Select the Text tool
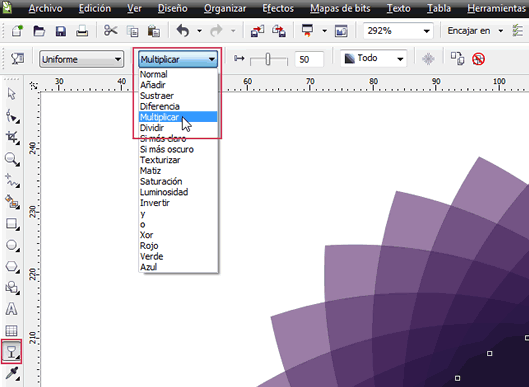Image resolution: width=529 pixels, height=387 pixels. [x=11, y=309]
